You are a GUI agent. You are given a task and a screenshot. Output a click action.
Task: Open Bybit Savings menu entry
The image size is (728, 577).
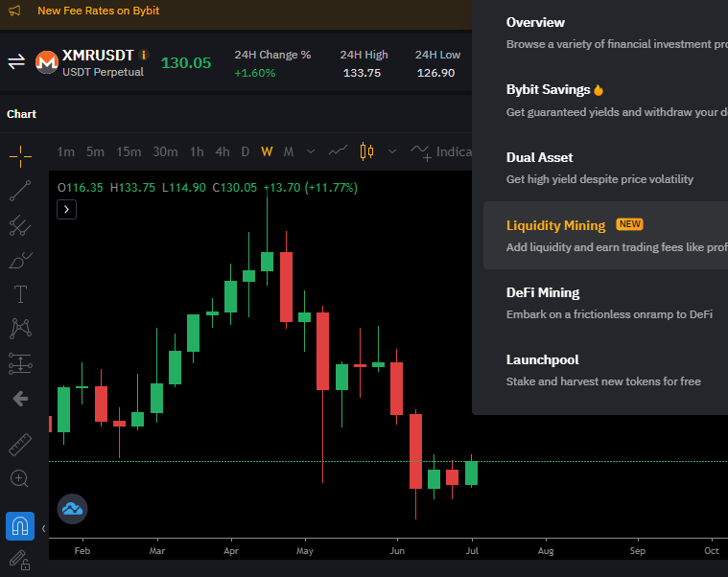605,101
